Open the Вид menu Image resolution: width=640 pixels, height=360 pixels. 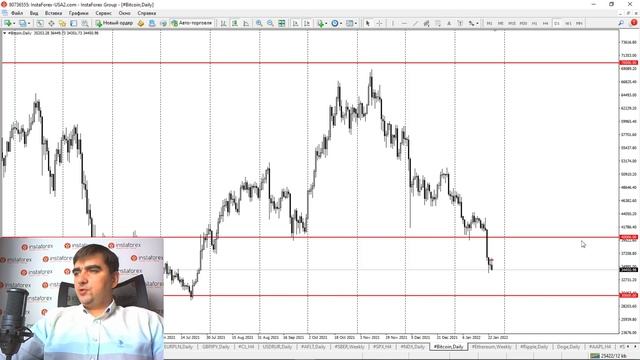click(x=34, y=13)
